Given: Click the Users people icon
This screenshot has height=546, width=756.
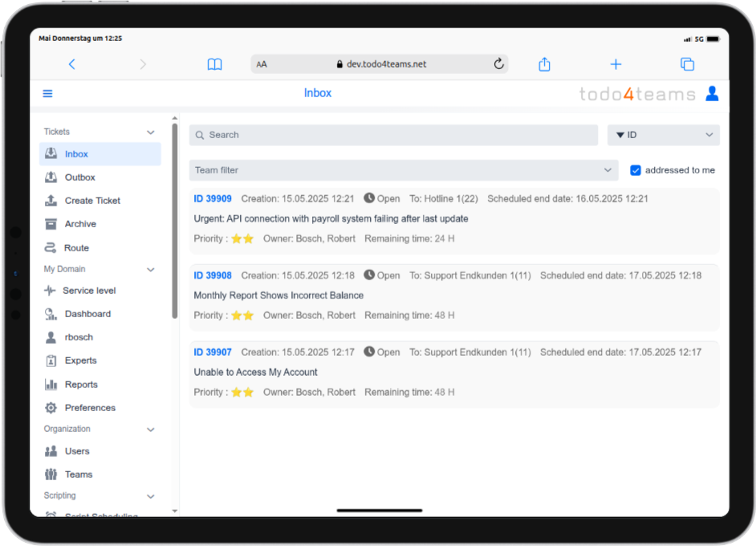Looking at the screenshot, I should [51, 451].
